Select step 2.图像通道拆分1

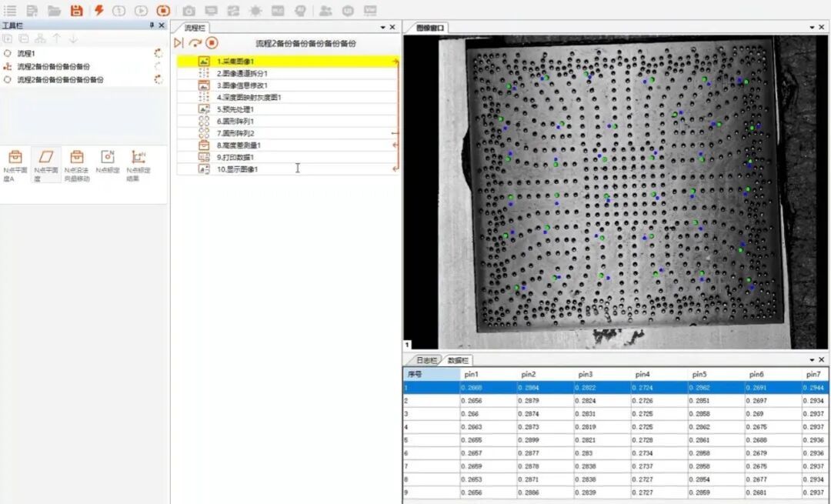click(288, 74)
